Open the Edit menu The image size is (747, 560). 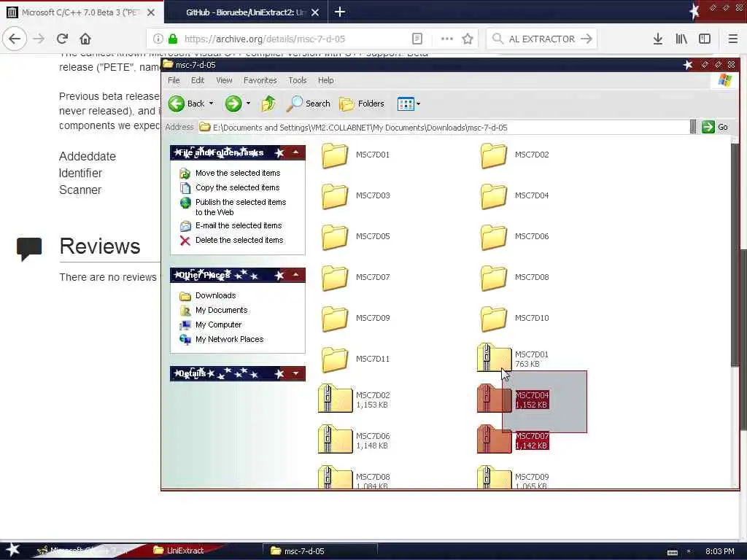pyautogui.click(x=198, y=80)
